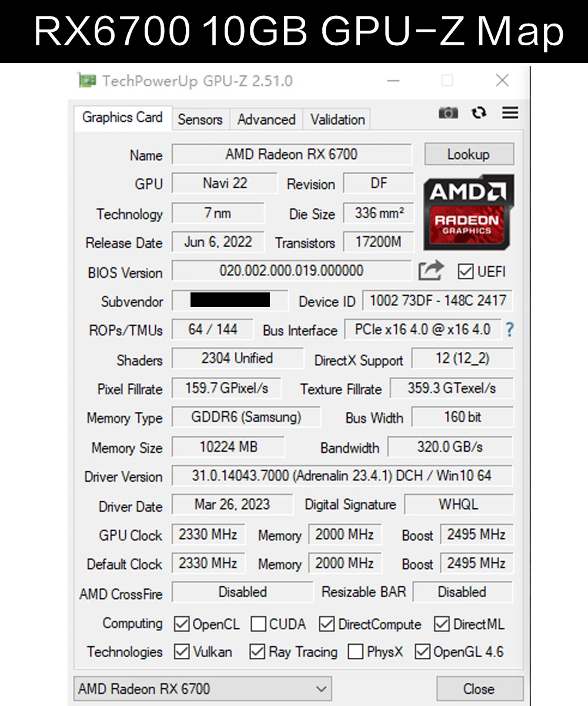Click the AMD CrossFire value Disabled
588x706 pixels.
click(x=242, y=592)
